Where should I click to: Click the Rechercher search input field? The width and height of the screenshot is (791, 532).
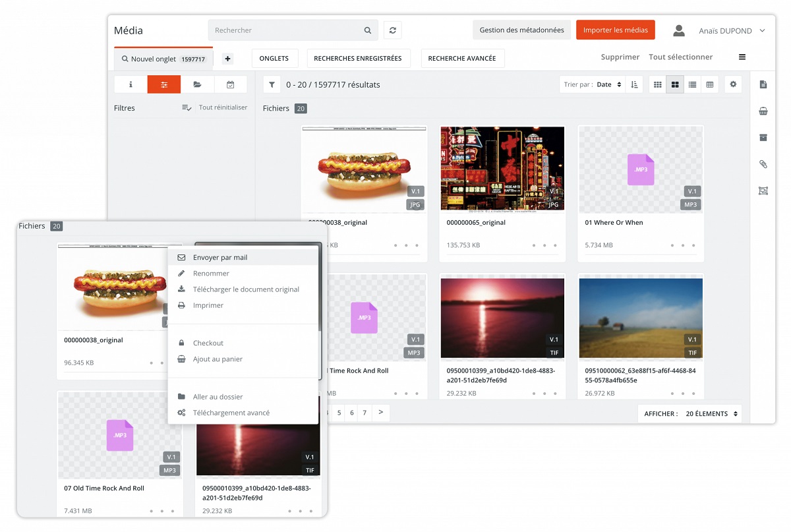coord(287,30)
